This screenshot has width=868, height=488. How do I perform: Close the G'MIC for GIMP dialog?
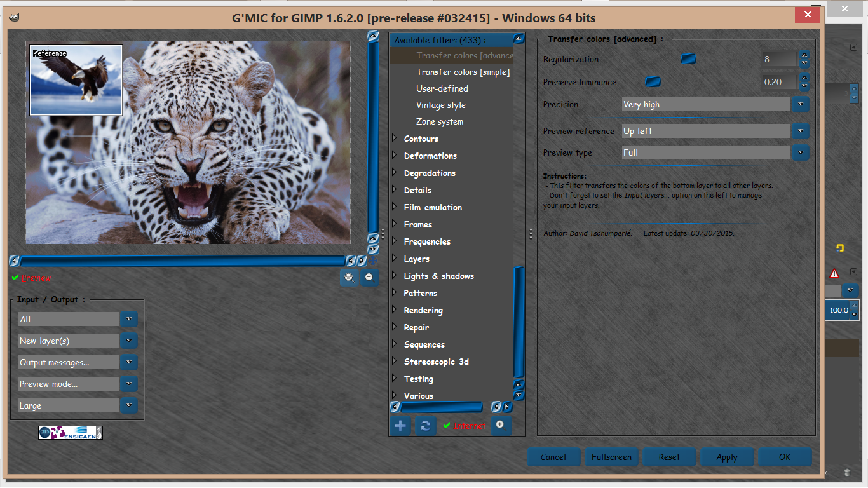click(807, 15)
